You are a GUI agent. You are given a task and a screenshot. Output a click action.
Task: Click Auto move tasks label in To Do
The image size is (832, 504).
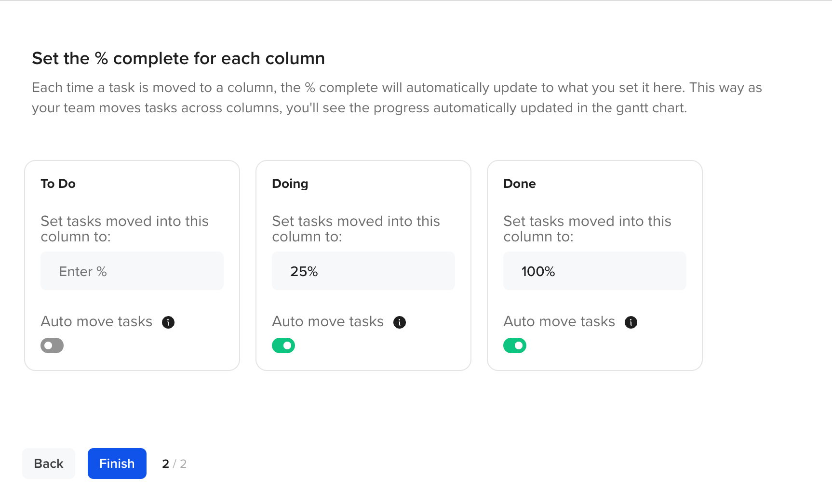click(96, 321)
